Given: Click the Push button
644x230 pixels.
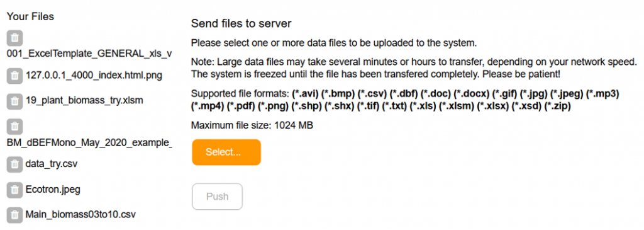Looking at the screenshot, I should coord(217,197).
